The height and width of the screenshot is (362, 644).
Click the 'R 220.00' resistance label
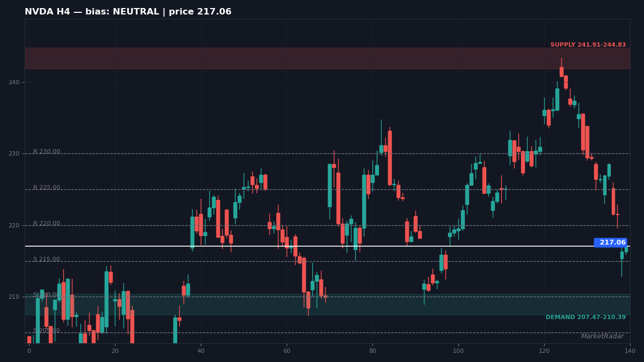click(x=47, y=224)
